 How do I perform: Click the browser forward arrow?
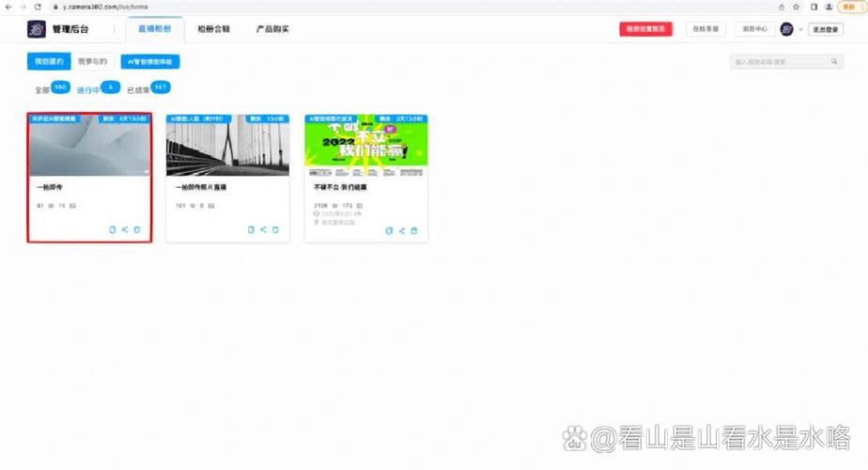23,7
